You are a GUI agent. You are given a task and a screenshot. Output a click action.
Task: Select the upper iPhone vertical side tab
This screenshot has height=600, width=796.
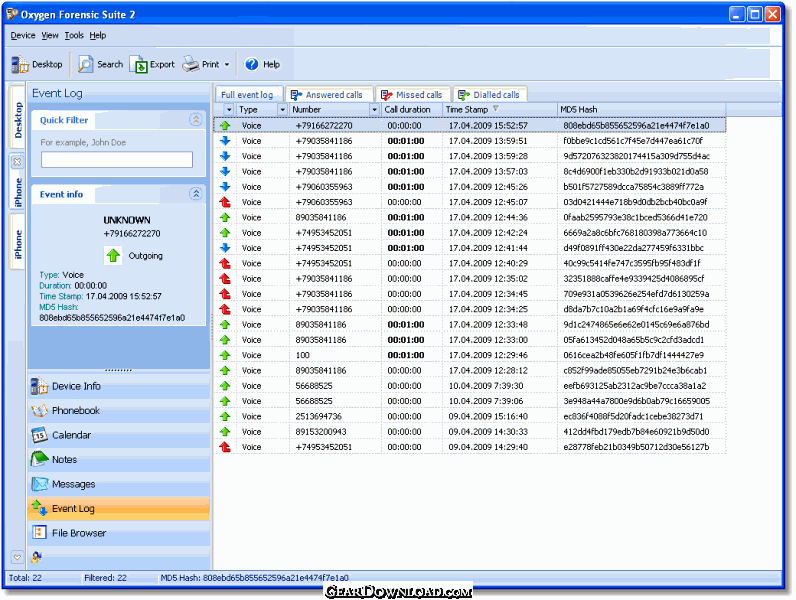pos(18,192)
